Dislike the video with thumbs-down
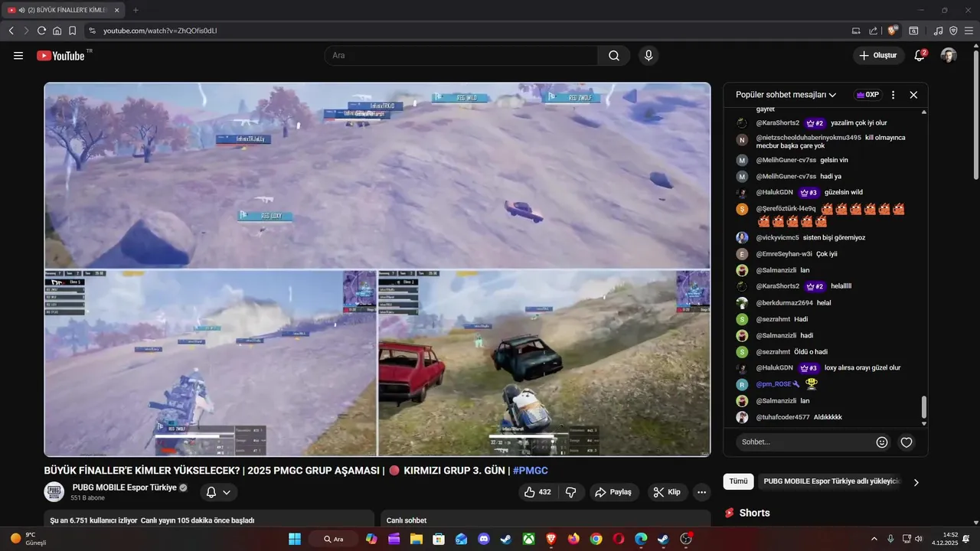Viewport: 980px width, 551px height. coord(571,492)
